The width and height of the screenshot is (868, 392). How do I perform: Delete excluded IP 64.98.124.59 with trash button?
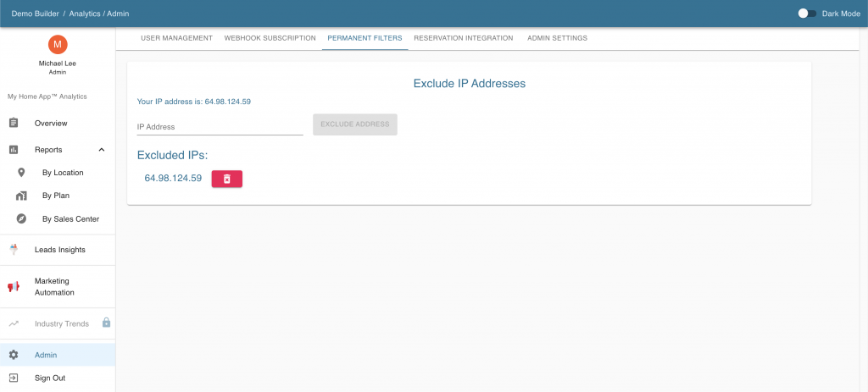pos(227,179)
